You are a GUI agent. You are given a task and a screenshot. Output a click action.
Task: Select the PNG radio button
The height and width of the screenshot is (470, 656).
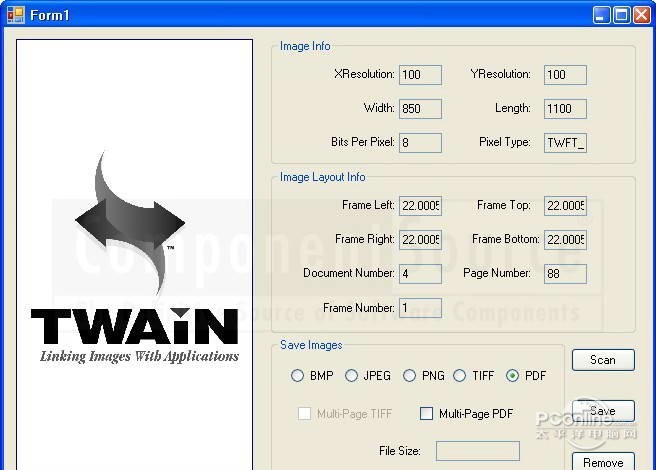(409, 375)
